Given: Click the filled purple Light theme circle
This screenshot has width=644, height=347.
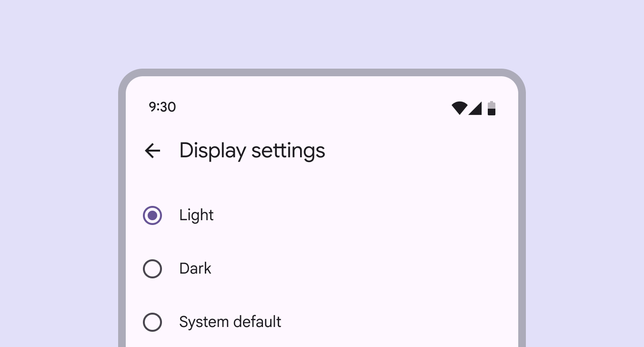Looking at the screenshot, I should [x=152, y=215].
